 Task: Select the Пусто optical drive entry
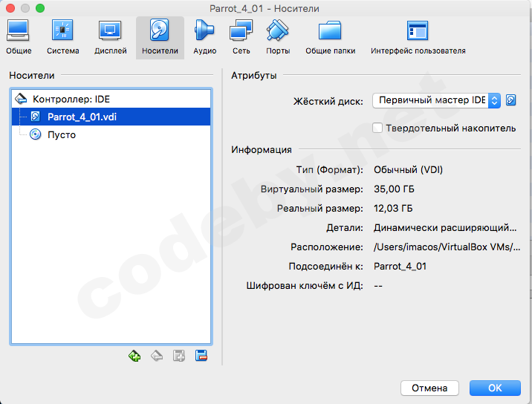[x=111, y=134]
